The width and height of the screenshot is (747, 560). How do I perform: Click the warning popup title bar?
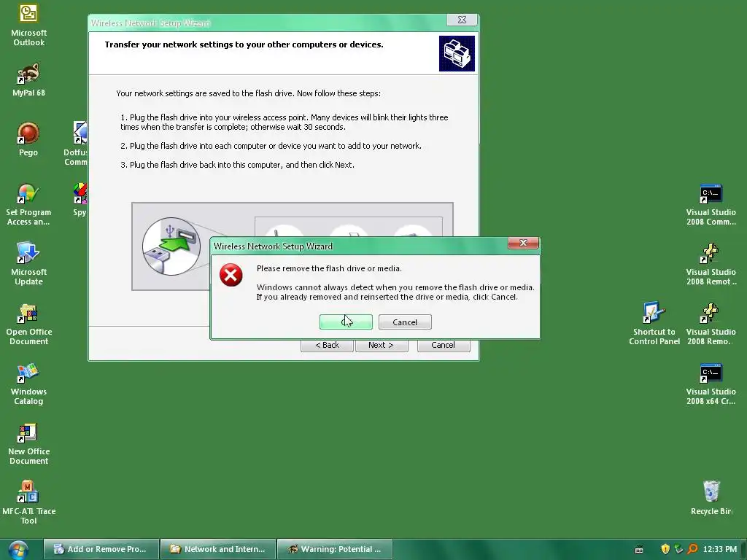(x=360, y=246)
